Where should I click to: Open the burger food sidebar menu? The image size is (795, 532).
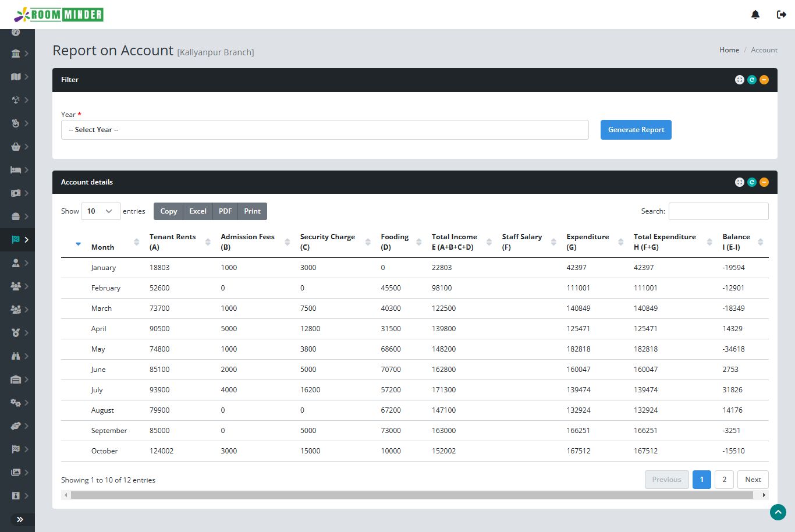(x=16, y=217)
